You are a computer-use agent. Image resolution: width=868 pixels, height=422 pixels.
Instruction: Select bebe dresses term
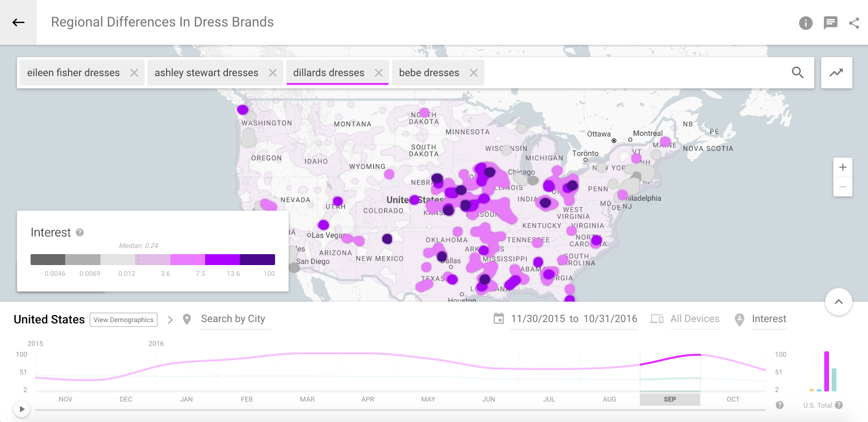coord(429,73)
